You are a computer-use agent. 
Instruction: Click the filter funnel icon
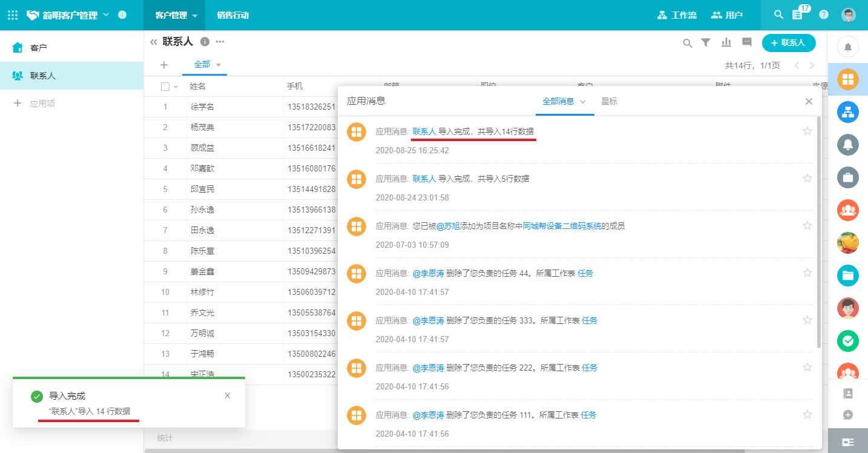pos(706,42)
